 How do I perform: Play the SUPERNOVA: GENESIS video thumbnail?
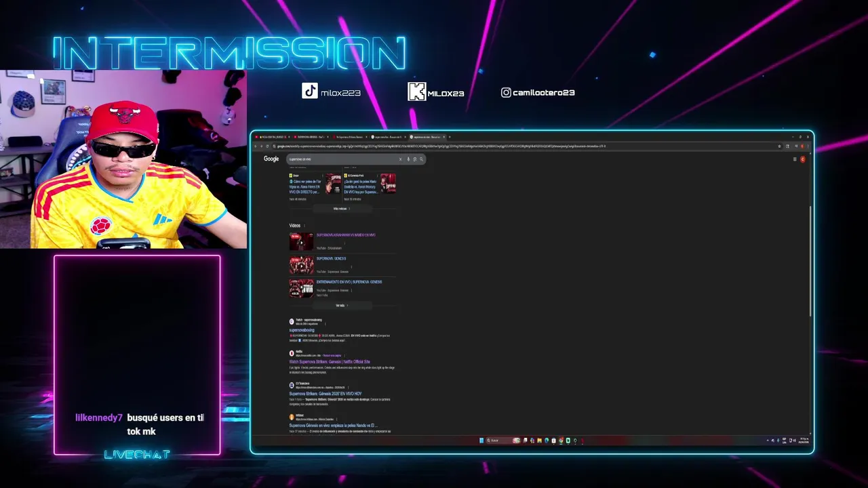301,265
